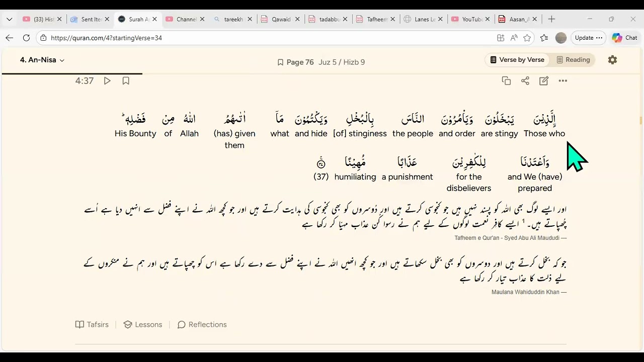Play audio for verse 4:37

pos(107,80)
